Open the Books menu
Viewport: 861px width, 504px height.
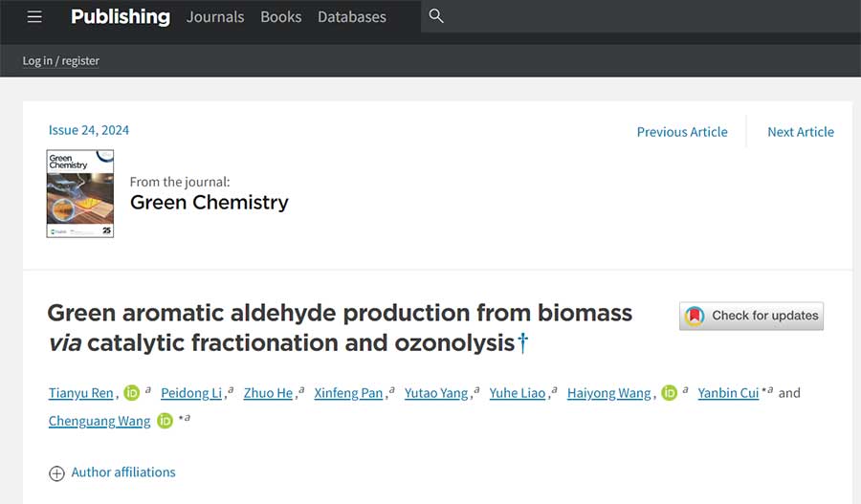pos(281,17)
